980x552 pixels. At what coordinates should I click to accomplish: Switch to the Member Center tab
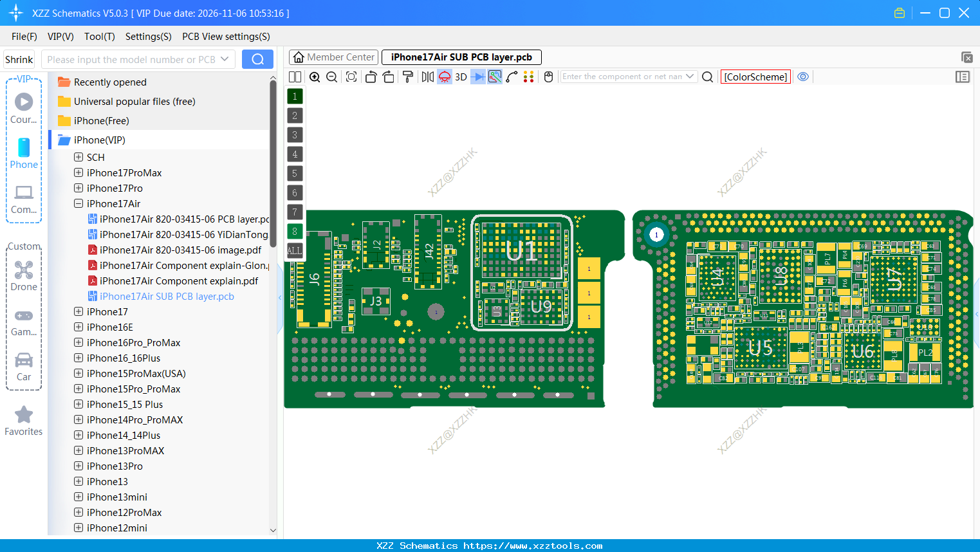point(333,57)
